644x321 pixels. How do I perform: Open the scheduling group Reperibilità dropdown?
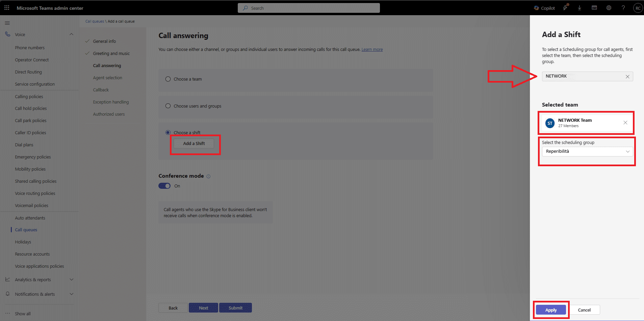tap(587, 152)
